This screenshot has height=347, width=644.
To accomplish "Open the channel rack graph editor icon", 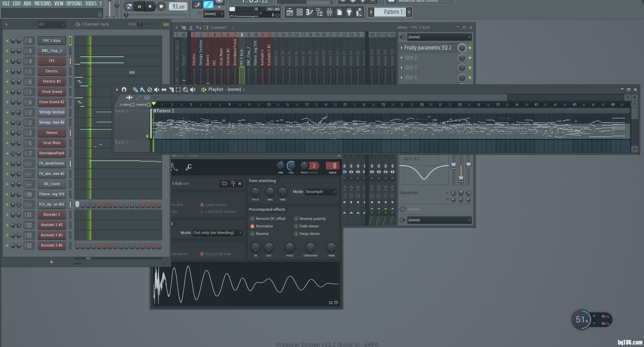I will 166,24.
